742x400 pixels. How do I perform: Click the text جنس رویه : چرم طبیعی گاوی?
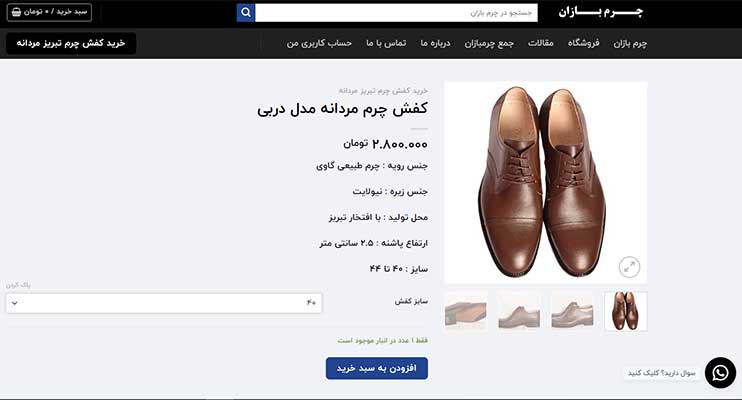[x=372, y=166]
